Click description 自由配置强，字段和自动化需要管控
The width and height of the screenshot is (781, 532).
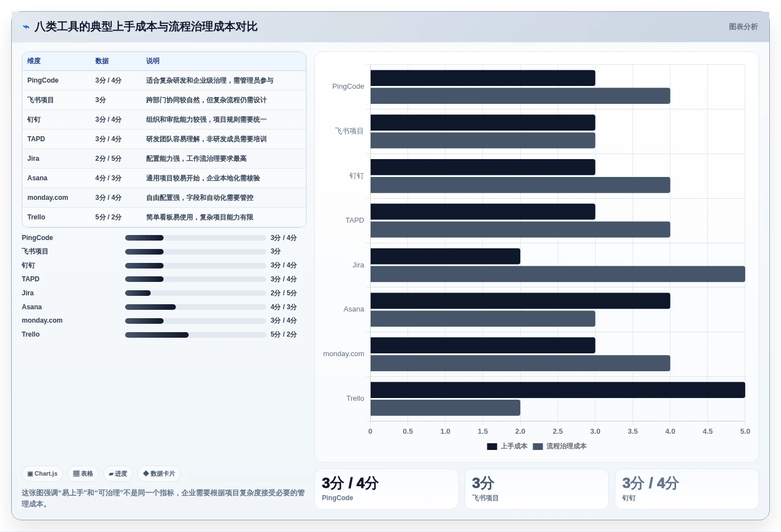(200, 198)
